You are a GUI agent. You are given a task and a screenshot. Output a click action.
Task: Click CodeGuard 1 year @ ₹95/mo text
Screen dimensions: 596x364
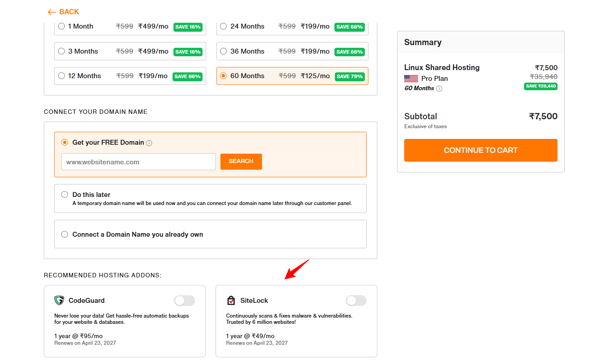coord(79,336)
